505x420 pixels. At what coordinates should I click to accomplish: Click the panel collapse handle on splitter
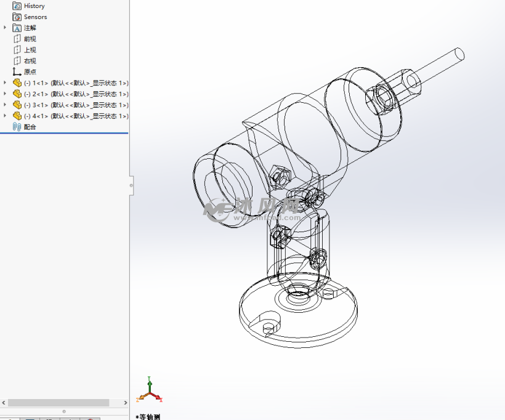(x=131, y=184)
